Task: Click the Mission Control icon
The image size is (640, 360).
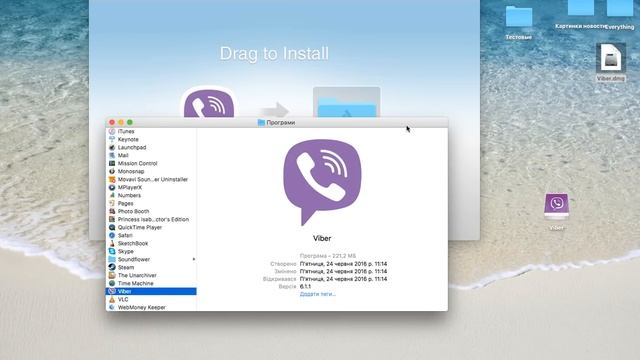Action: (x=112, y=163)
